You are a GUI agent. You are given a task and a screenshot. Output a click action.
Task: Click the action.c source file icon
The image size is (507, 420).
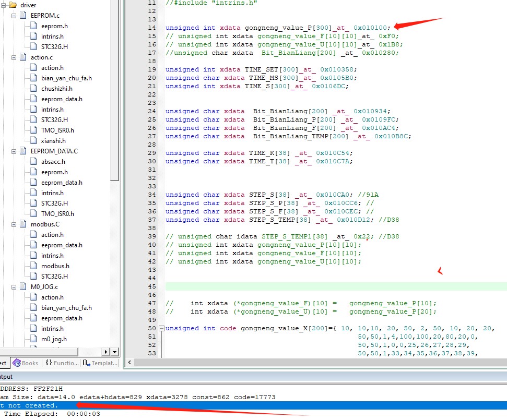[23, 57]
